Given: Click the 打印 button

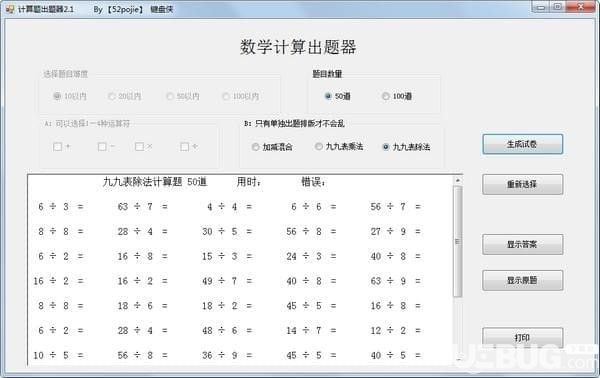Looking at the screenshot, I should click(x=522, y=337).
